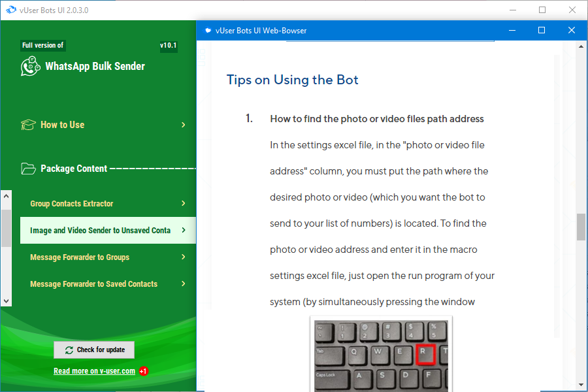This screenshot has width=588, height=392.
Task: Click the Tips on Using the Bot heading
Action: pyautogui.click(x=293, y=80)
